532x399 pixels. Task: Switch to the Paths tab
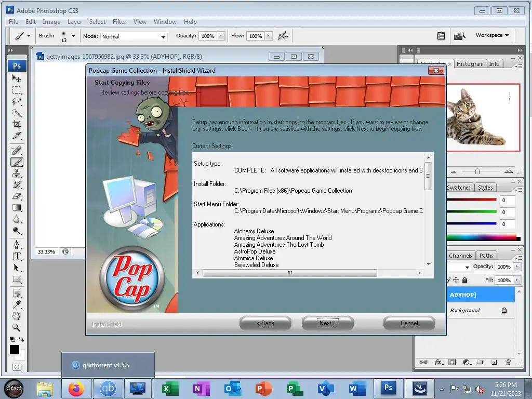(486, 256)
